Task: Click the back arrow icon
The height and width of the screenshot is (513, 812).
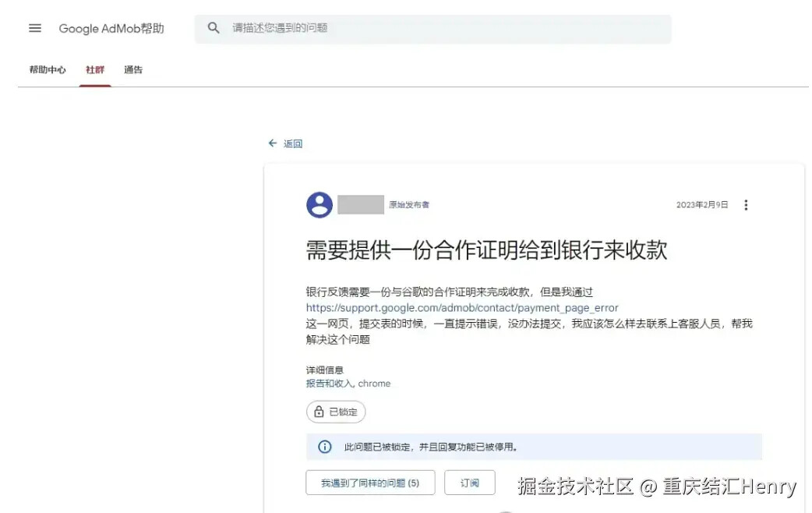Action: pos(273,143)
